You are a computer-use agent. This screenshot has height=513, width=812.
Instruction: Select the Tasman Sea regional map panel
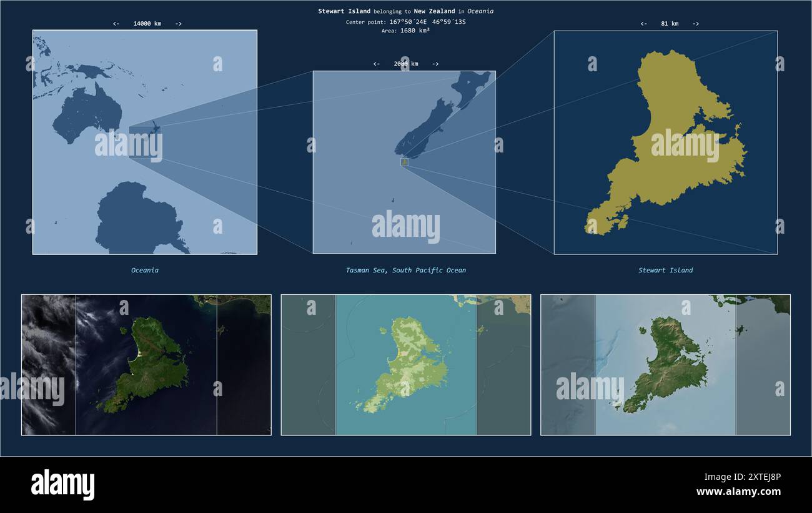pyautogui.click(x=404, y=162)
